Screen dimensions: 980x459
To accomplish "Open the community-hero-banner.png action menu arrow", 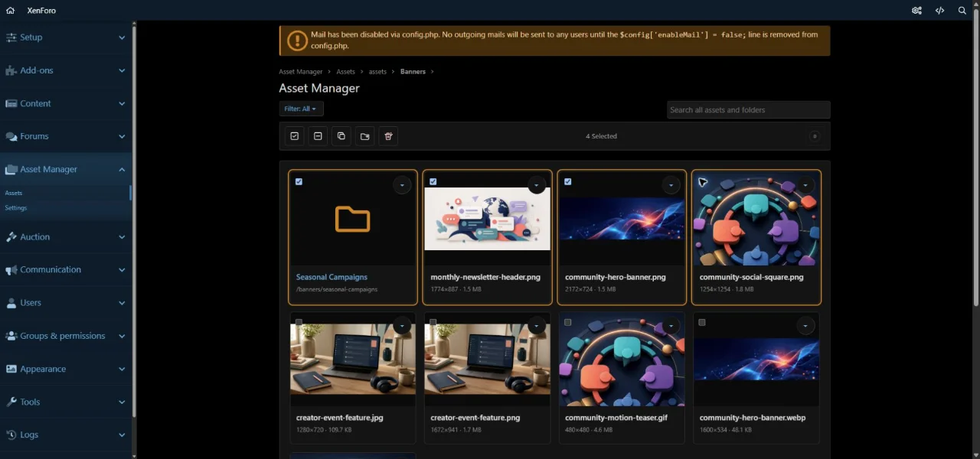I will tap(671, 185).
